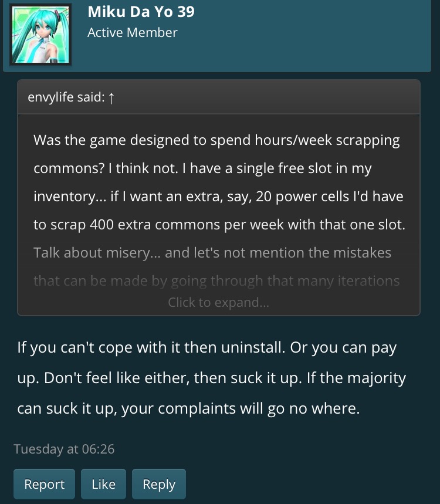Click Miku Da Yo 39's avatar image
The width and height of the screenshot is (440, 504).
click(40, 34)
